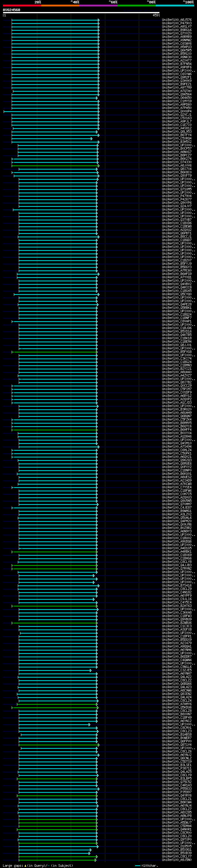Click the green ~80% identity legend segment
The width and height of the screenshot is (197, 868).
point(137,6)
